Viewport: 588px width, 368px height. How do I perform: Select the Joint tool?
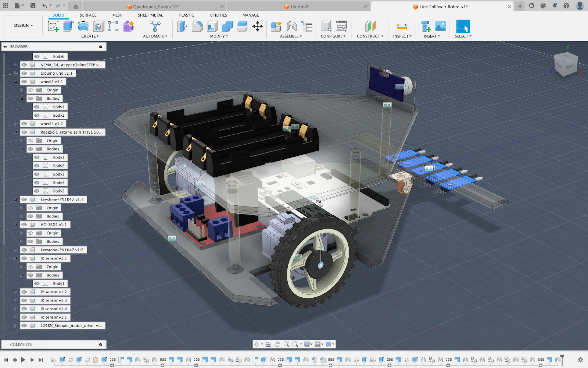(x=291, y=26)
